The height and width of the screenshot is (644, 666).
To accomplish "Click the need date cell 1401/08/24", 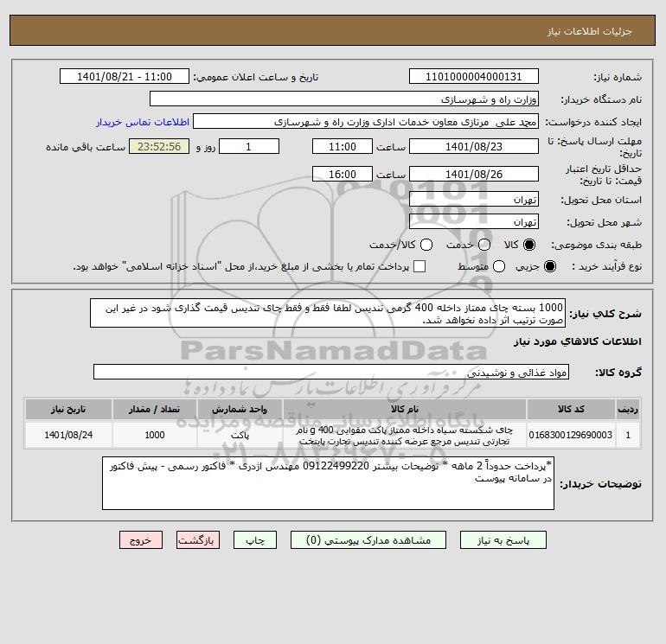I will coord(68,435).
